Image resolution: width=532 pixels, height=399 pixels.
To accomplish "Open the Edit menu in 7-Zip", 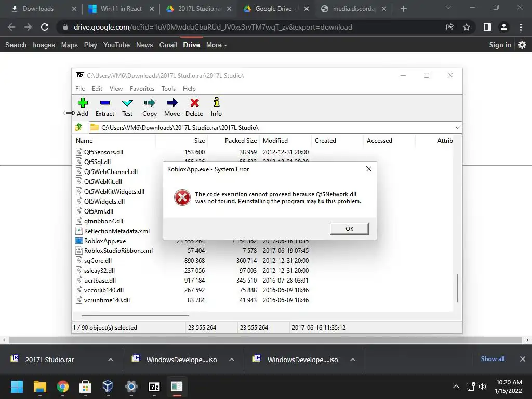I will tap(97, 88).
